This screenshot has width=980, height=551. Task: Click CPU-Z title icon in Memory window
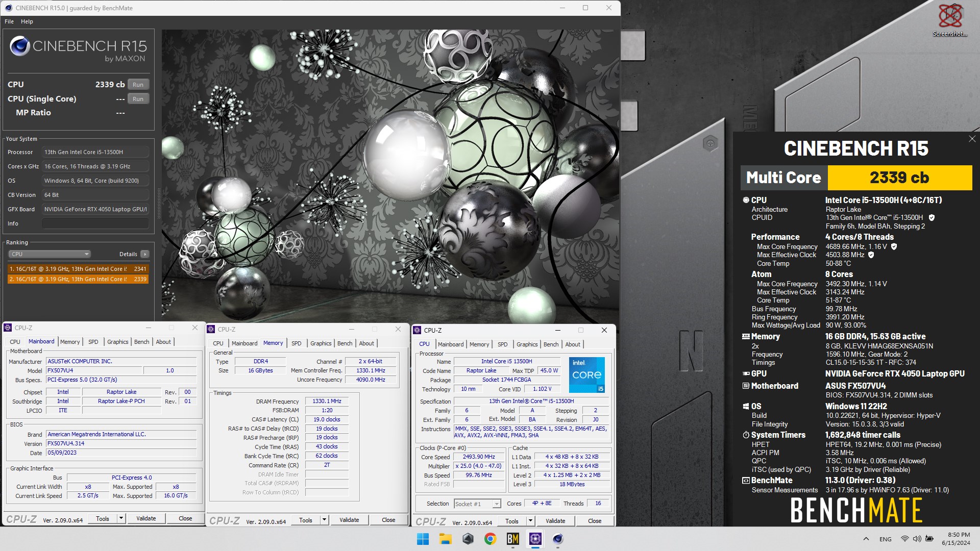pyautogui.click(x=211, y=329)
